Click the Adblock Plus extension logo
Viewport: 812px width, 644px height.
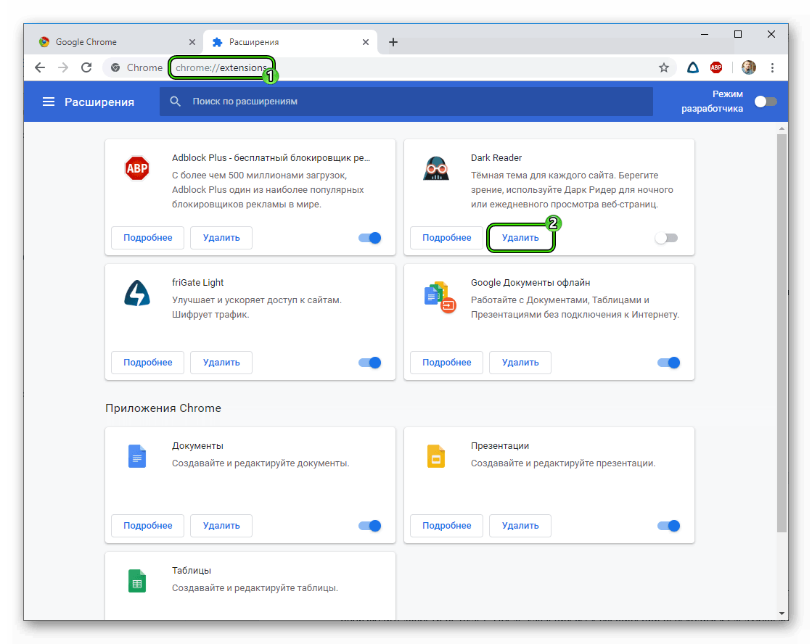137,168
